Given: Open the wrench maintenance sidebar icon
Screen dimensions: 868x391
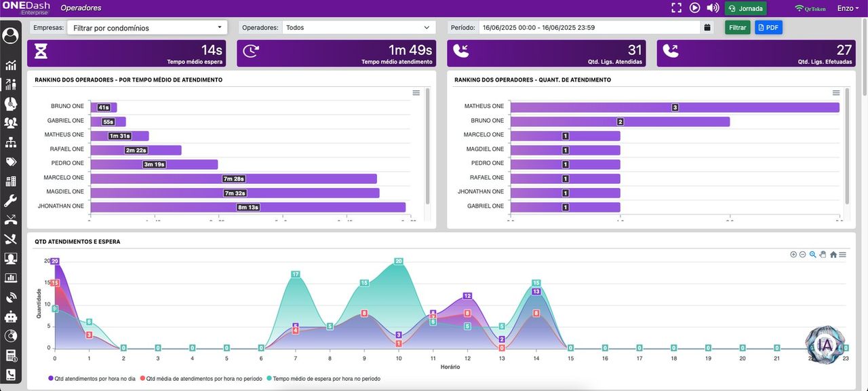Looking at the screenshot, I should 10,201.
